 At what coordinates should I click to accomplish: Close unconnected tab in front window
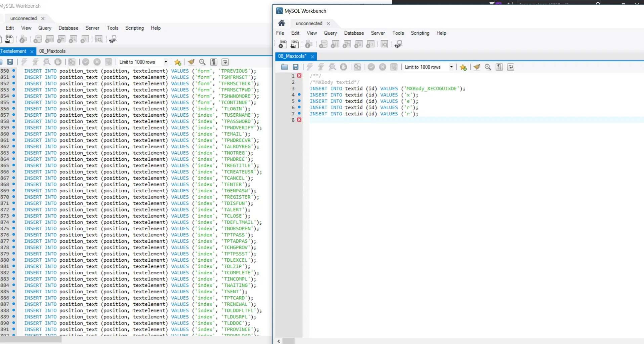tap(328, 24)
